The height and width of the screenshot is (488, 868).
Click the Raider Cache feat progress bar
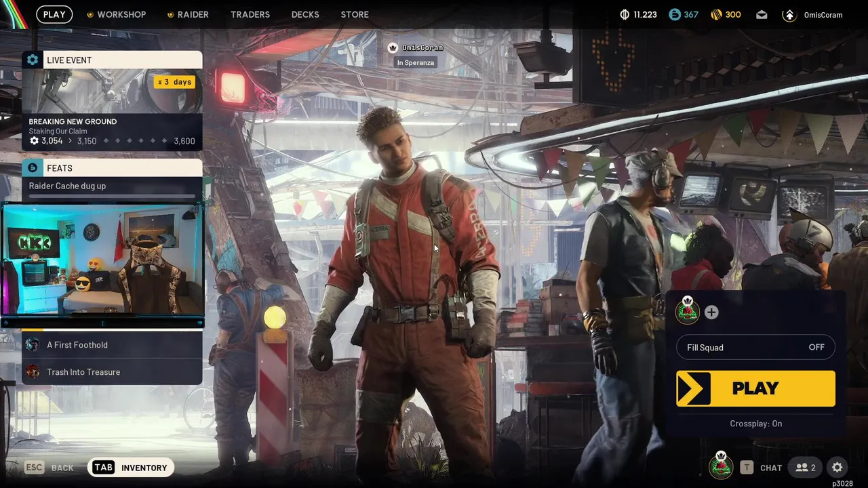[112, 197]
